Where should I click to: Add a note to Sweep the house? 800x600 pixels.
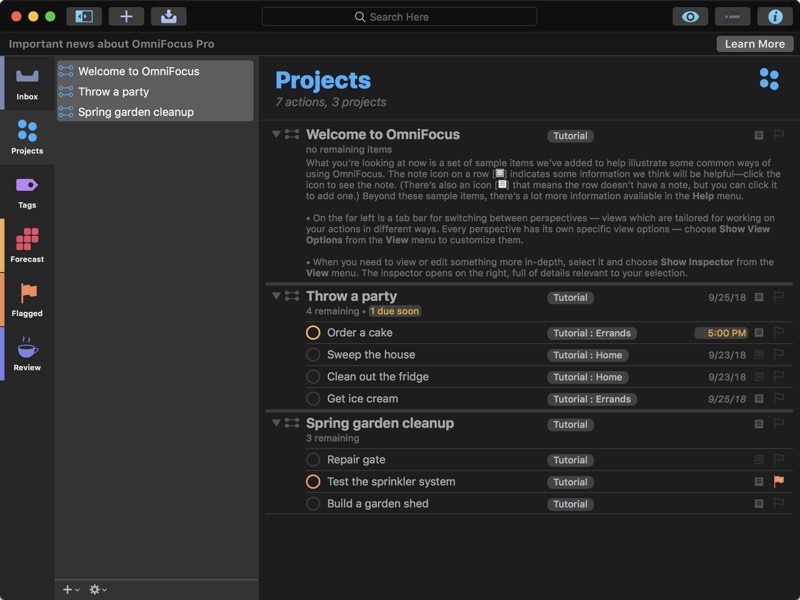pyautogui.click(x=759, y=355)
